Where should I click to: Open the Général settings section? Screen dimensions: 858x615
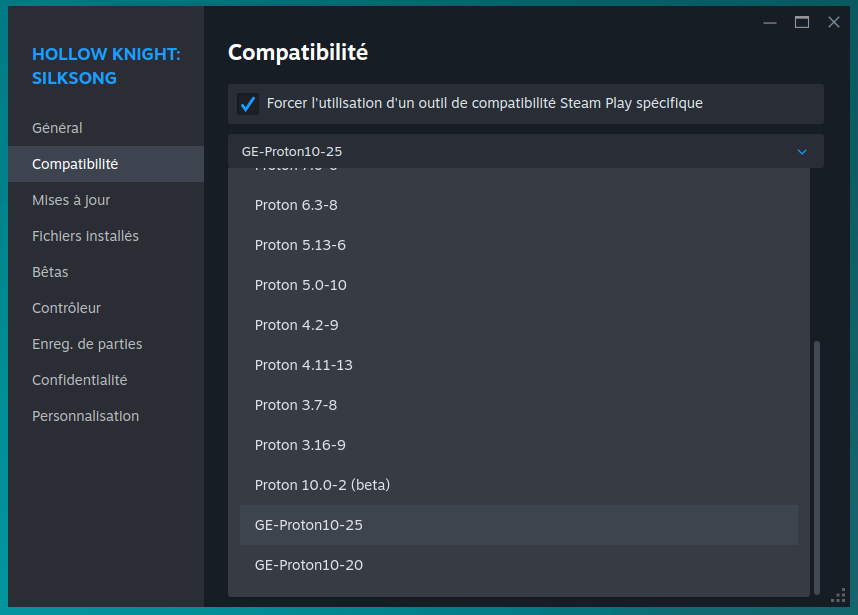pos(57,128)
